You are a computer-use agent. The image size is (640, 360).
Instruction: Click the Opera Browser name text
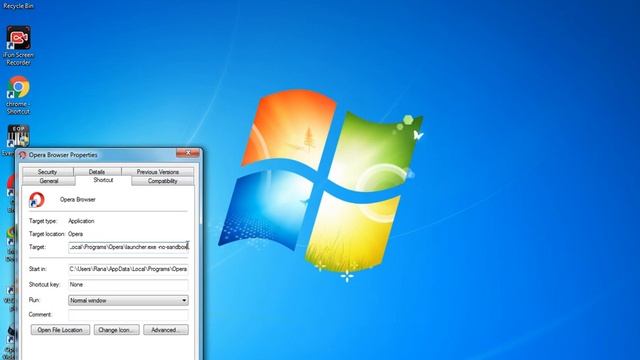coord(78,200)
